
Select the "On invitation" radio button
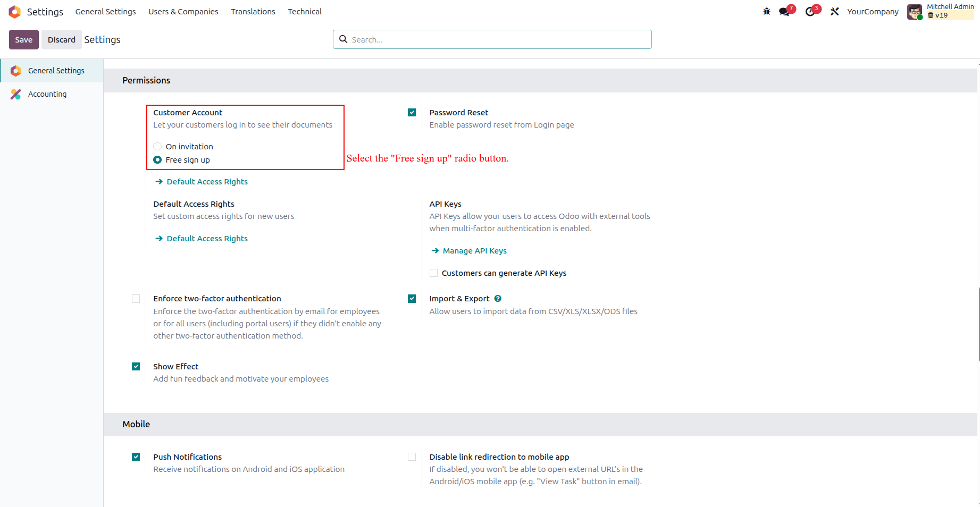157,147
